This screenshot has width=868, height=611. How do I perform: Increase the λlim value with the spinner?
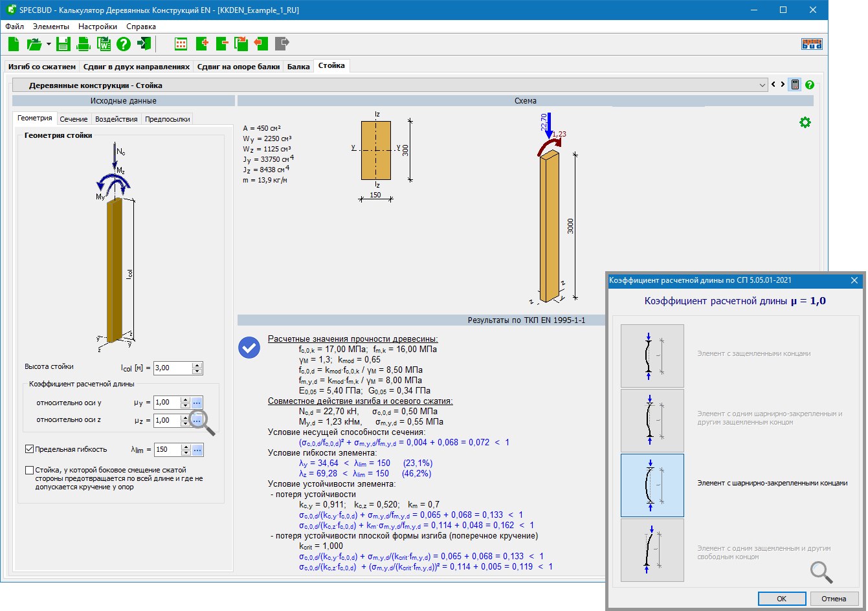tap(186, 447)
